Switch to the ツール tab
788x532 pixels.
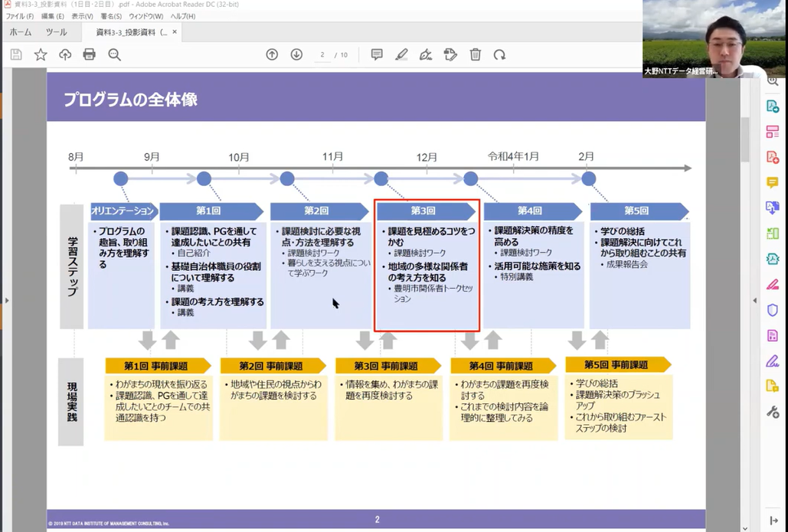point(56,32)
